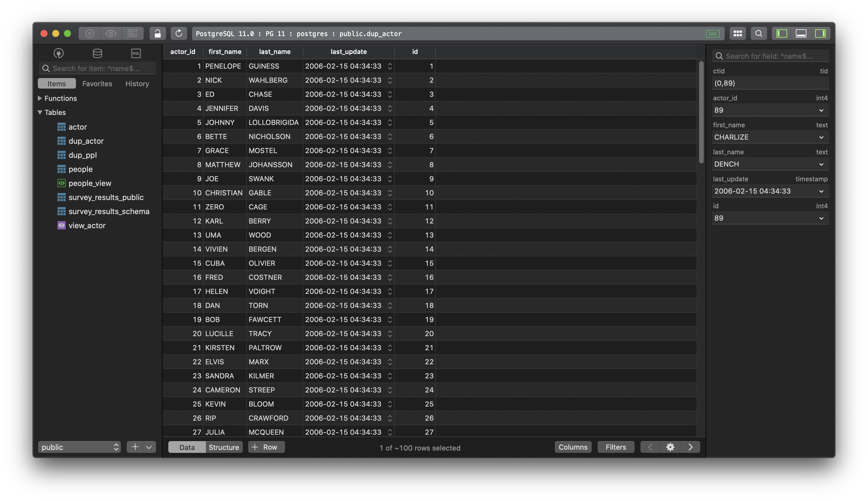Click the settings gear icon at bottom
868x501 pixels.
670,447
